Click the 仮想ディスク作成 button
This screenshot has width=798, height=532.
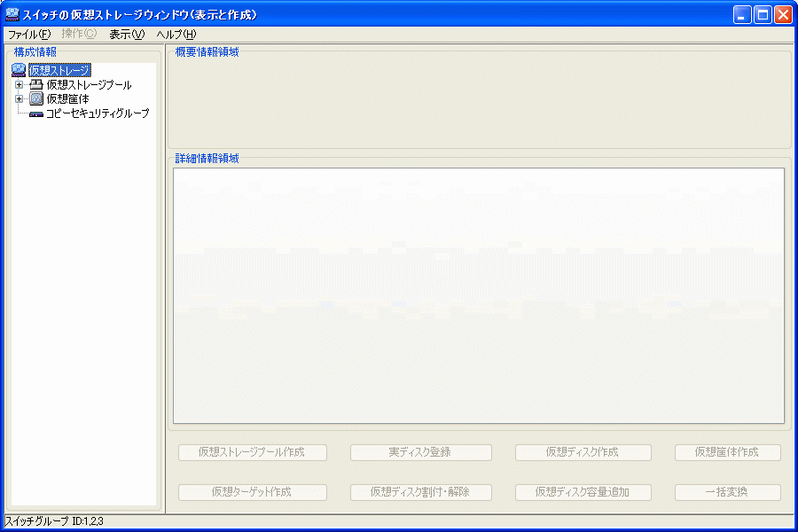[x=583, y=452]
